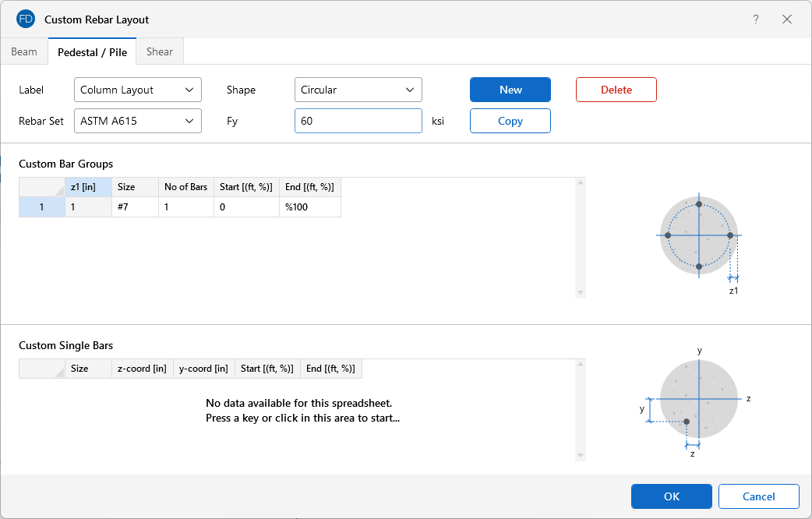
Task: Click the circular bar group diagram
Action: [699, 235]
